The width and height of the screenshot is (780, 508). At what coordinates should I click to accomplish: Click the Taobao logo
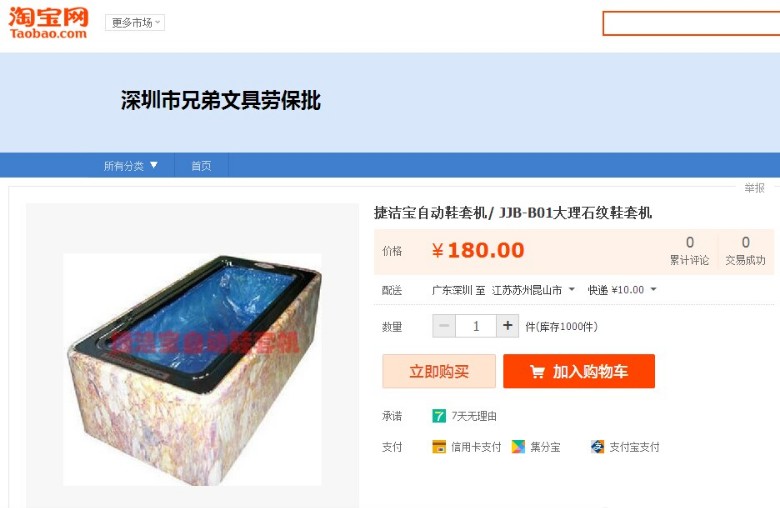tap(48, 23)
